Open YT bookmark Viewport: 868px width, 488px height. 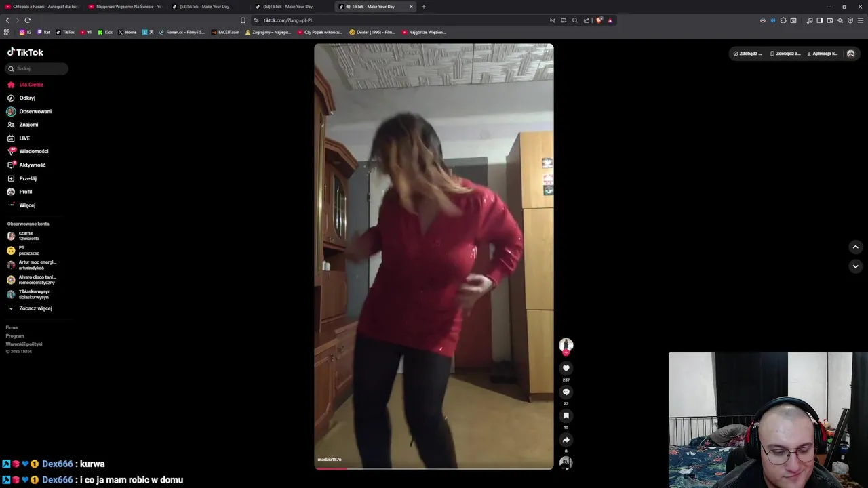coord(86,32)
